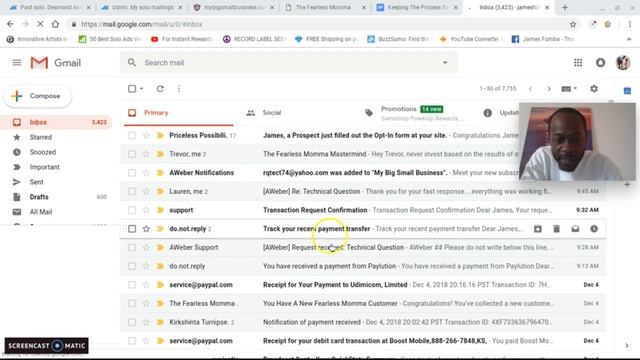Screen dimensions: 640x360
Task: Select the AWeber Notifications email checkbox
Action: pyautogui.click(x=132, y=173)
